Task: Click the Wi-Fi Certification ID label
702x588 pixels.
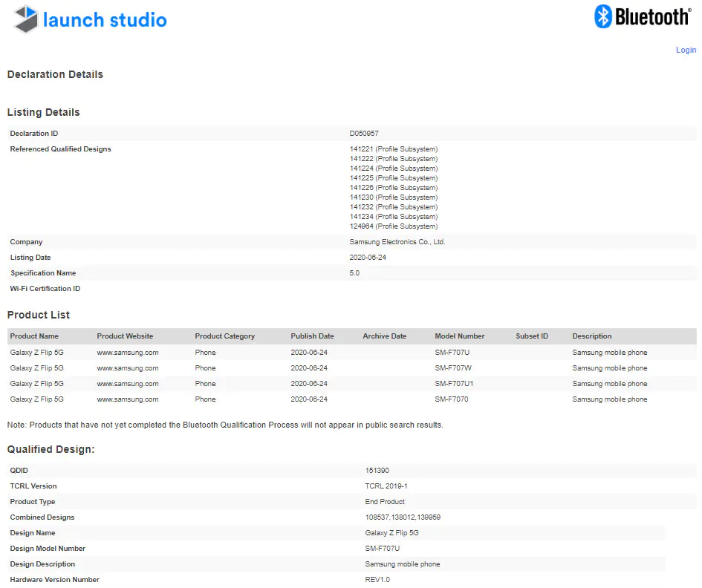Action: click(x=45, y=289)
